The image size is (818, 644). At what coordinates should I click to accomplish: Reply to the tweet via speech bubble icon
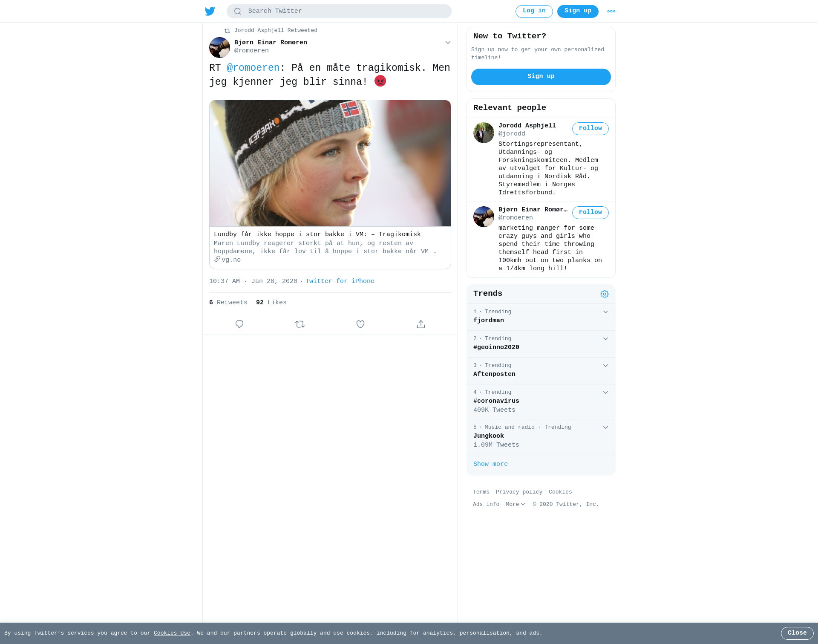click(x=239, y=324)
